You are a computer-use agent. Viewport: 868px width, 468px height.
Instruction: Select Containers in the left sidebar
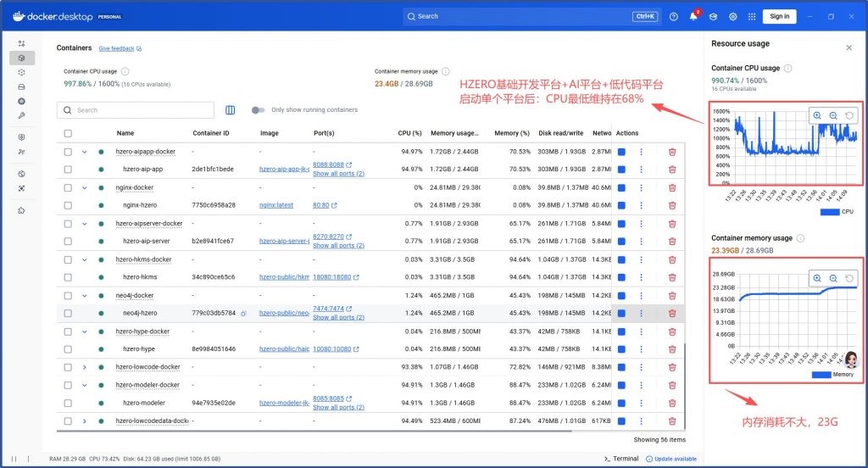[21, 58]
